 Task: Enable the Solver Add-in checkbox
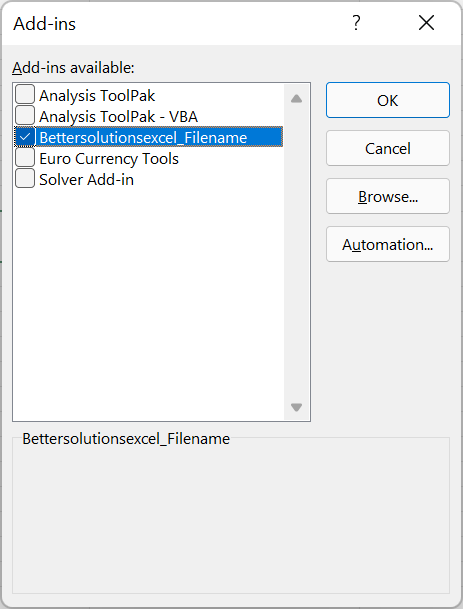(25, 179)
